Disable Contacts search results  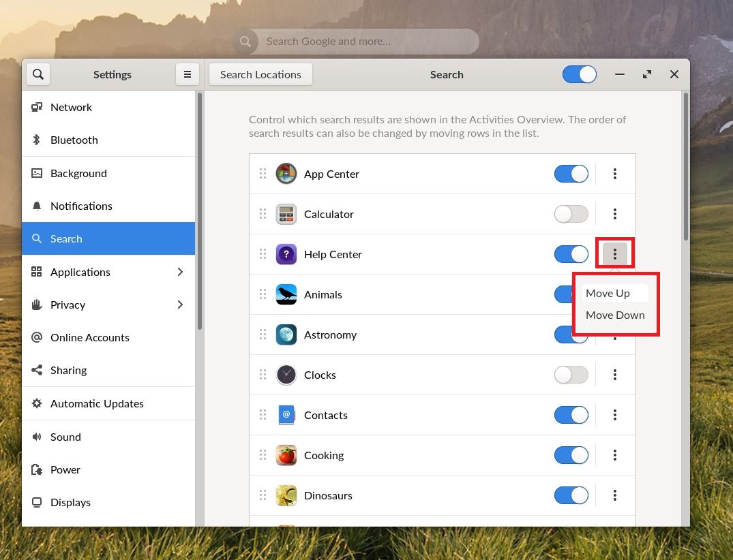click(571, 415)
